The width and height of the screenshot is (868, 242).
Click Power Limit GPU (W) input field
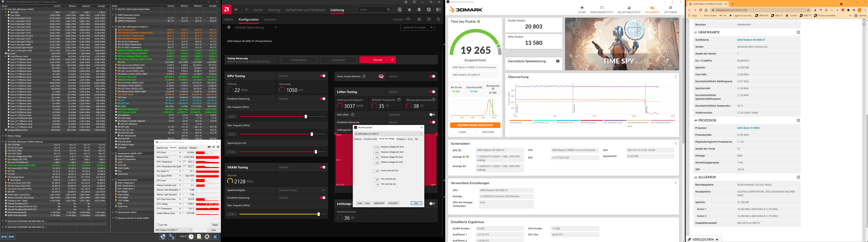point(377,171)
